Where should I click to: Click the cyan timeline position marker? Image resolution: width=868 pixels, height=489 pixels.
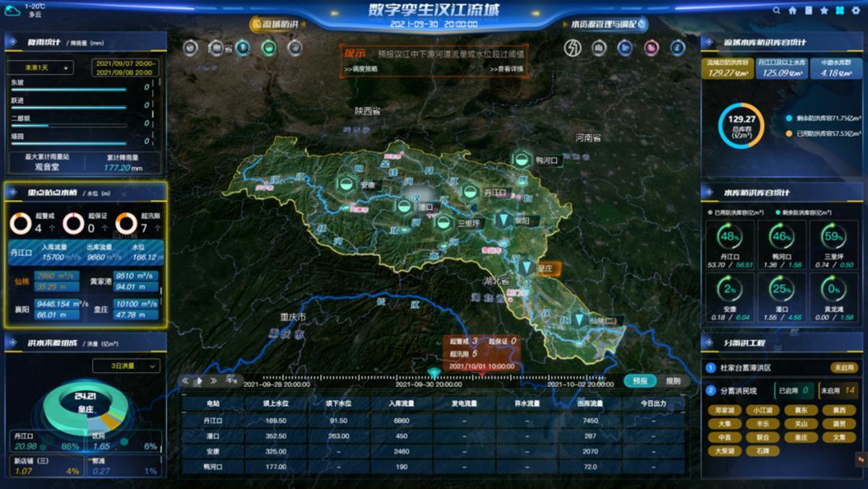coord(434,373)
